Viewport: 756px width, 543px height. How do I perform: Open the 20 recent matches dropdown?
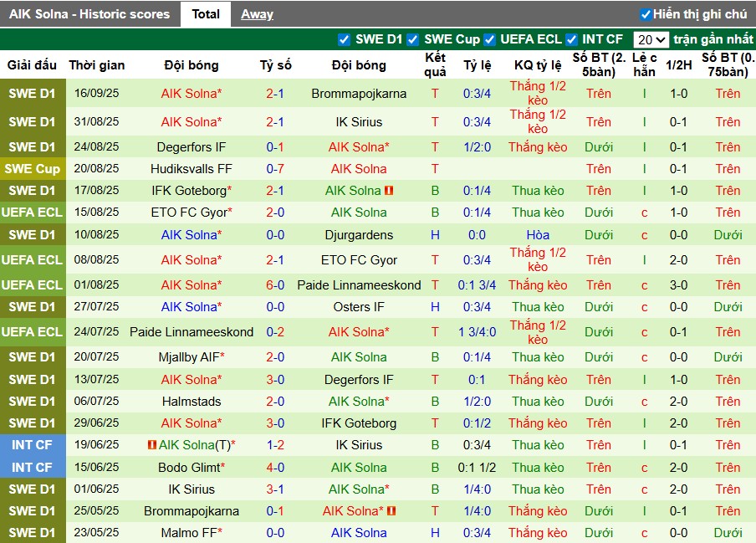pyautogui.click(x=650, y=39)
